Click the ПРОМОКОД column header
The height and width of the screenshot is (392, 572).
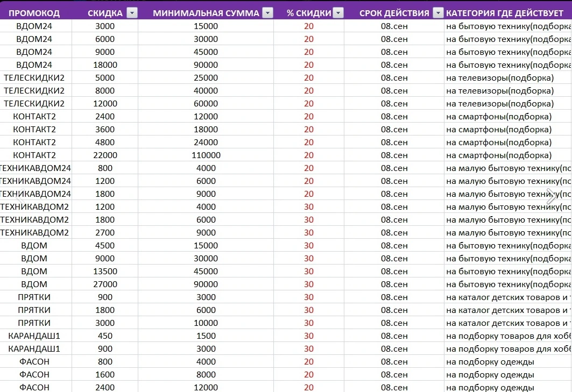(x=34, y=13)
